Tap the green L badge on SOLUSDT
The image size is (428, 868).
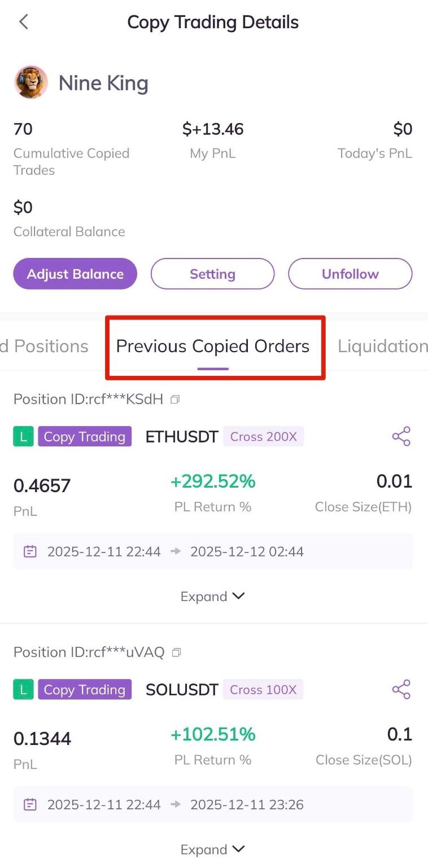click(x=23, y=689)
